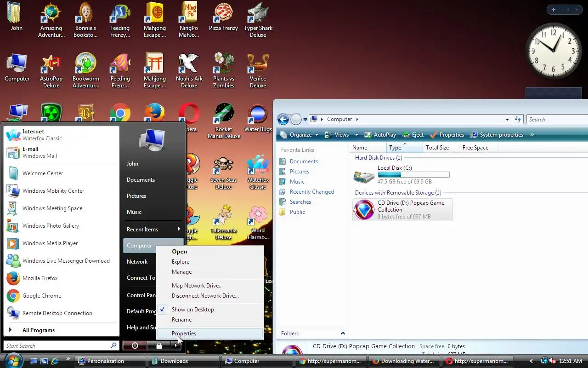This screenshot has width=588, height=368.
Task: Open AstroPop Deluxe desktop icon
Action: [x=51, y=71]
